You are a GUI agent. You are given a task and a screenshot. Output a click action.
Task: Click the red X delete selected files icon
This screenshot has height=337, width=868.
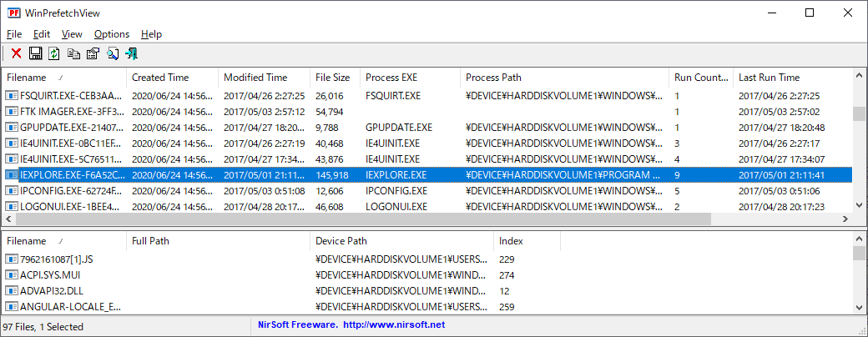17,53
